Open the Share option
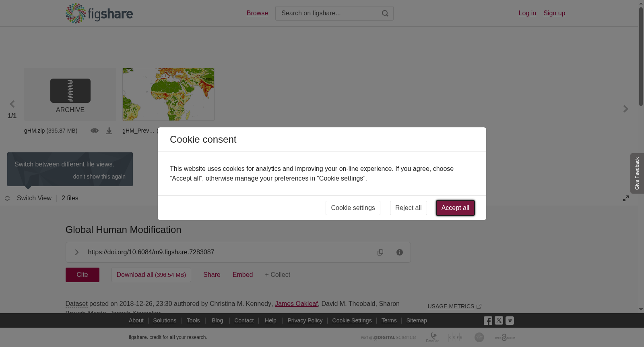The width and height of the screenshot is (644, 347). coord(212,275)
